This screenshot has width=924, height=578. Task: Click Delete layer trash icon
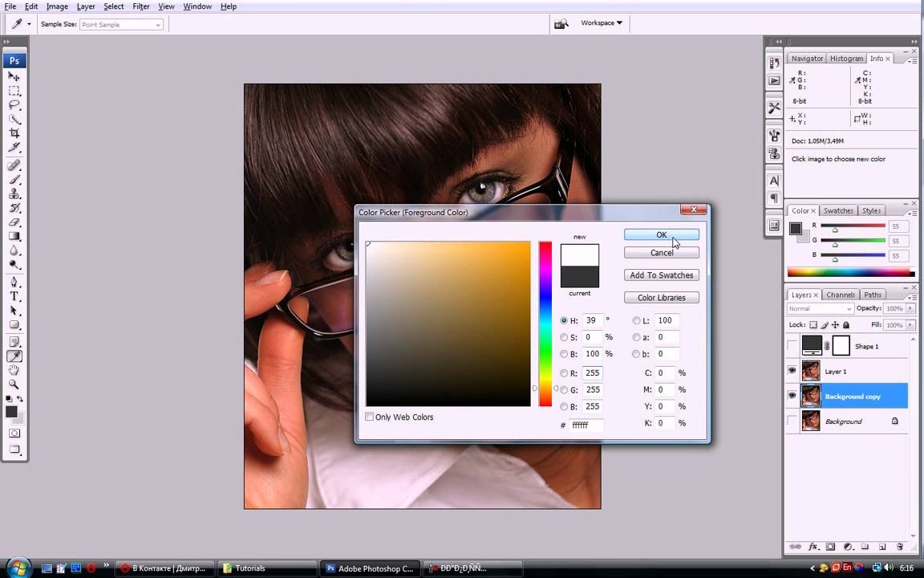click(x=899, y=547)
